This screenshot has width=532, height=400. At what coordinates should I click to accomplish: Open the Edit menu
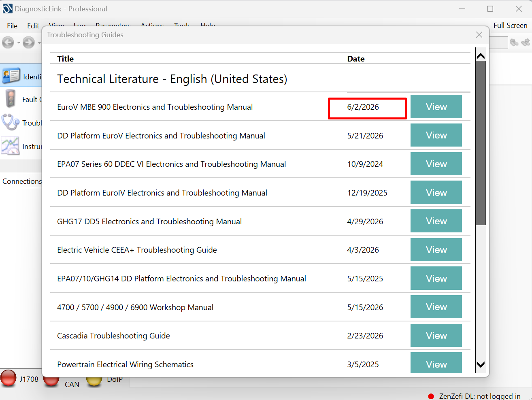[x=33, y=26]
